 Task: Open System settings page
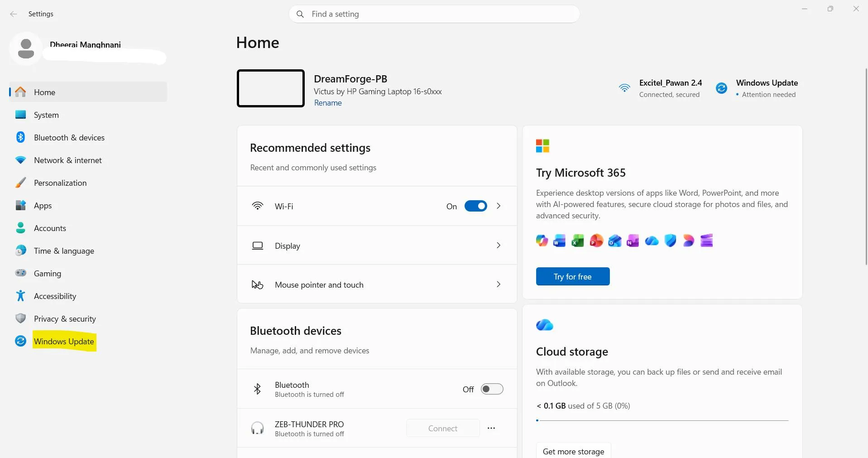point(88,115)
